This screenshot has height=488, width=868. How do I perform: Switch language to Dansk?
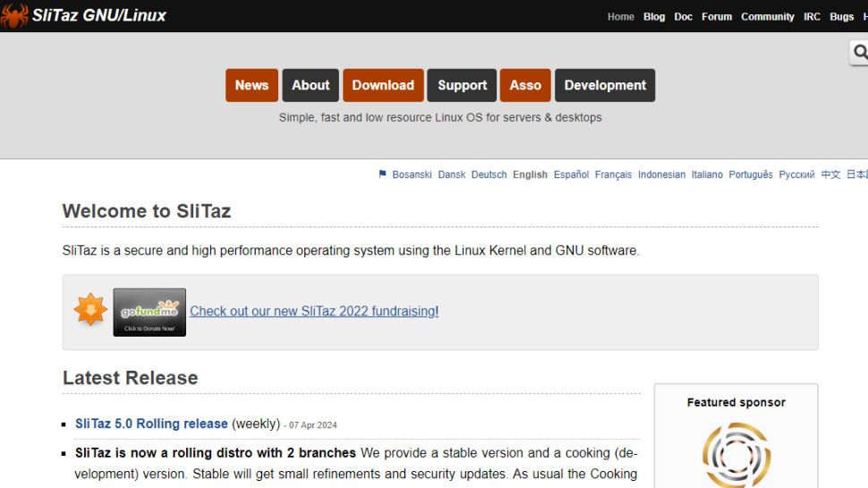point(452,175)
